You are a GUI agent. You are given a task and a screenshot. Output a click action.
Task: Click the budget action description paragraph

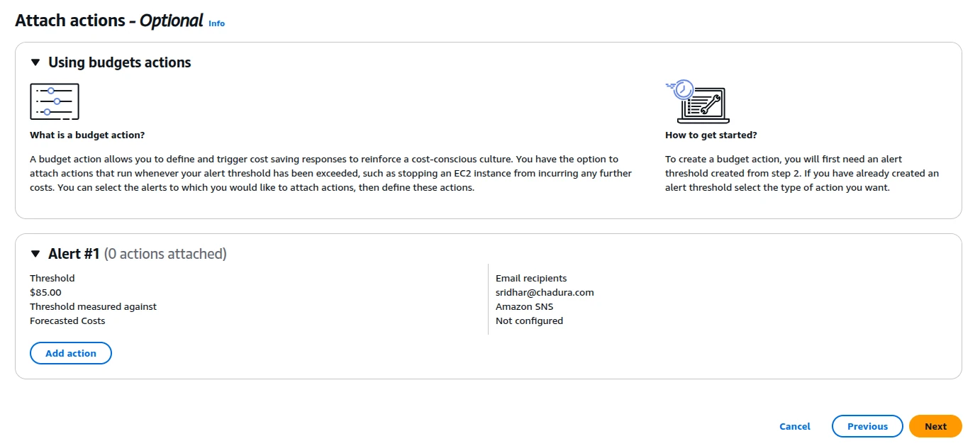tap(331, 173)
